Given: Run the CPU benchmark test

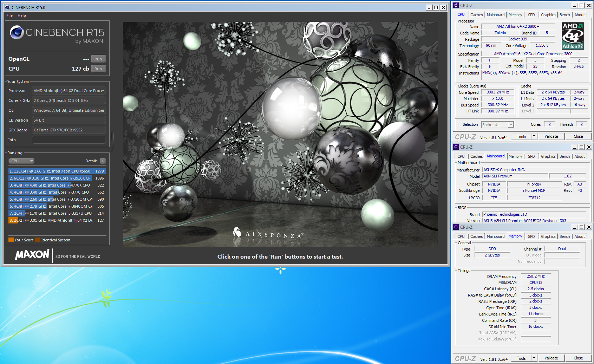Looking at the screenshot, I should (98, 69).
